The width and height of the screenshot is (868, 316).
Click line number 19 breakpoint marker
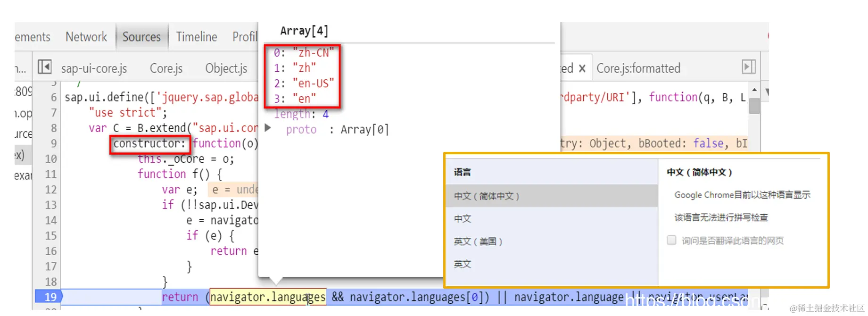(50, 297)
